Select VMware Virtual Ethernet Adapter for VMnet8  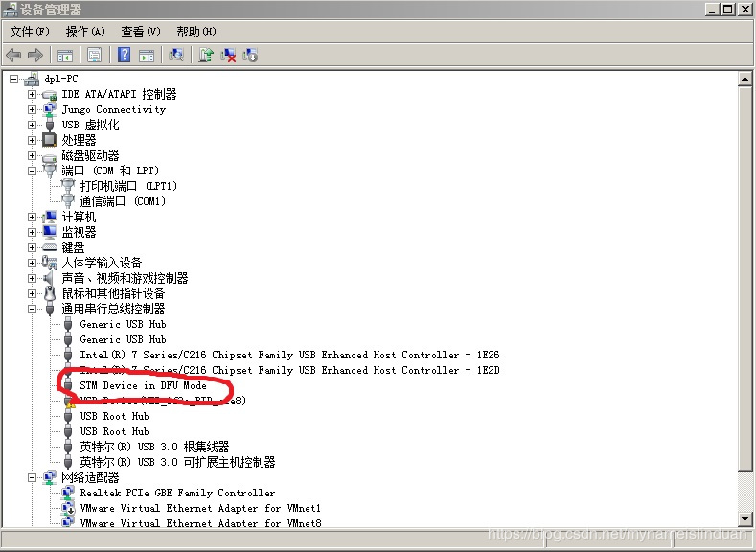click(200, 522)
